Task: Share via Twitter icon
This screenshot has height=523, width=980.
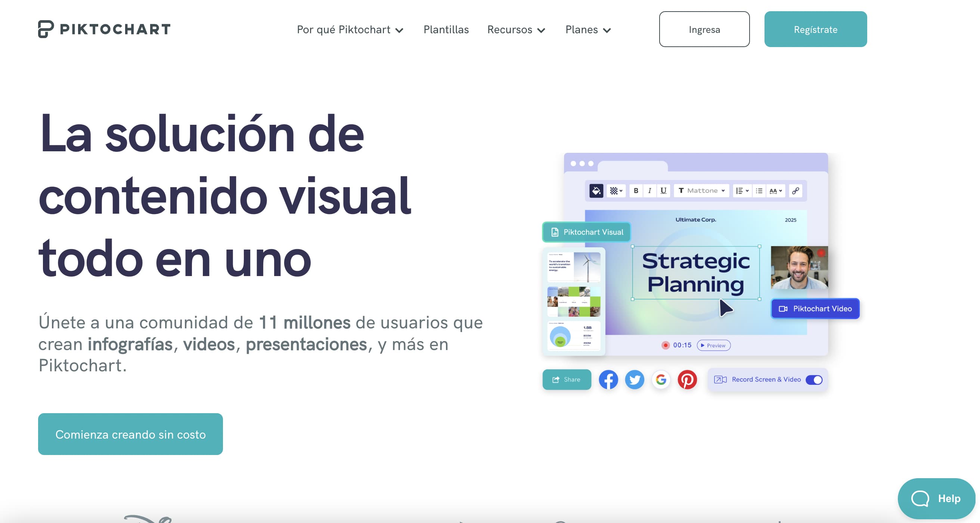Action: pos(635,380)
